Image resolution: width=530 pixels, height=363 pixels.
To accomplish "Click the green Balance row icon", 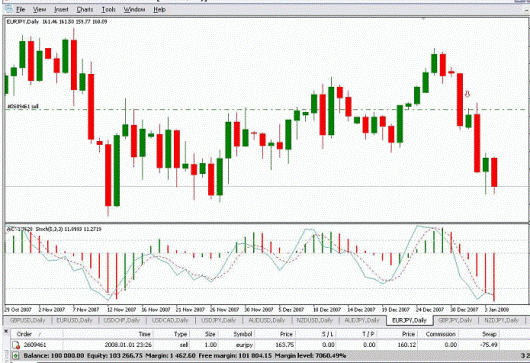I will click(x=16, y=356).
